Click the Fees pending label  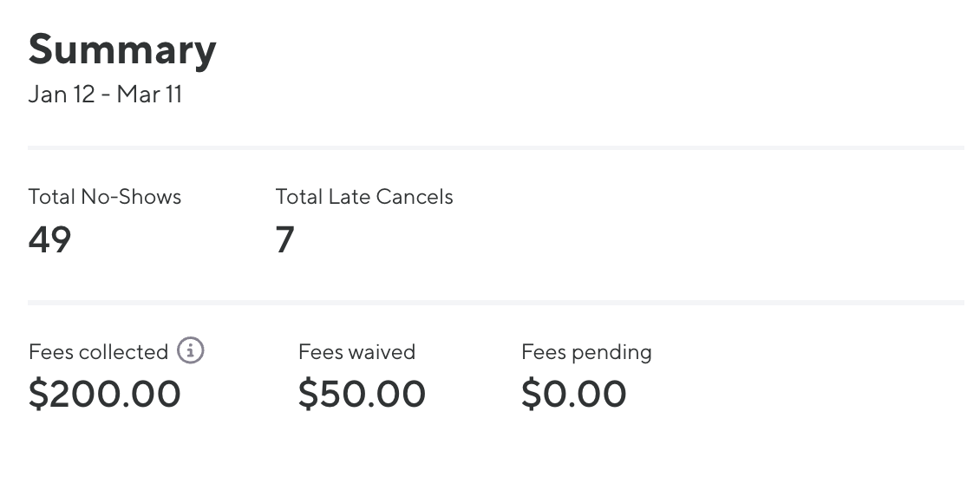[586, 352]
